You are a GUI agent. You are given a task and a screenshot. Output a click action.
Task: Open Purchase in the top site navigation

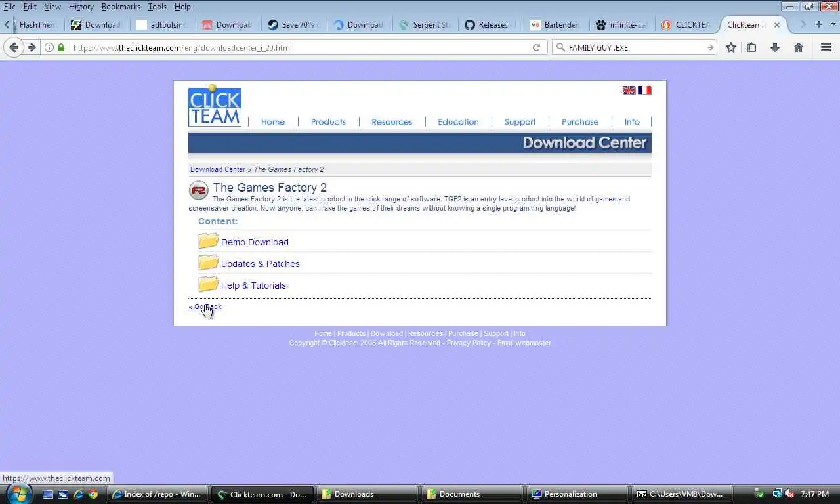click(580, 122)
